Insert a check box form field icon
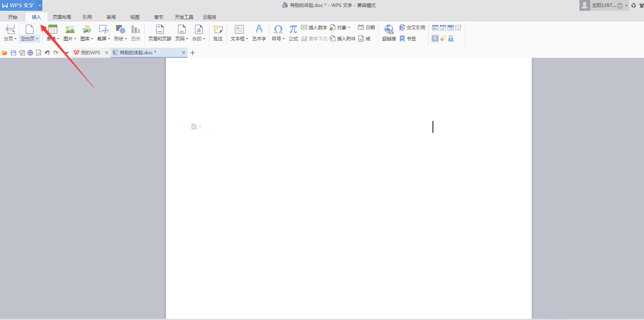The height and width of the screenshot is (320, 644). point(443,28)
